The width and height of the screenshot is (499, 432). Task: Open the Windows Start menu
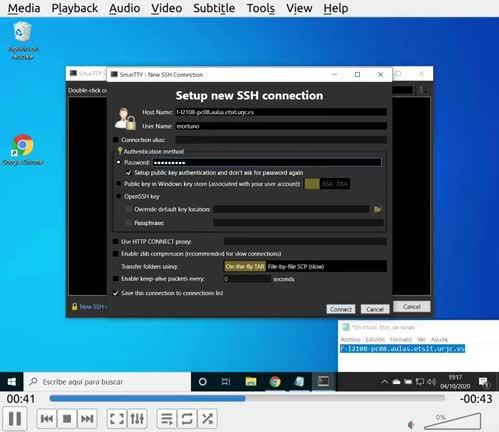pyautogui.click(x=12, y=382)
